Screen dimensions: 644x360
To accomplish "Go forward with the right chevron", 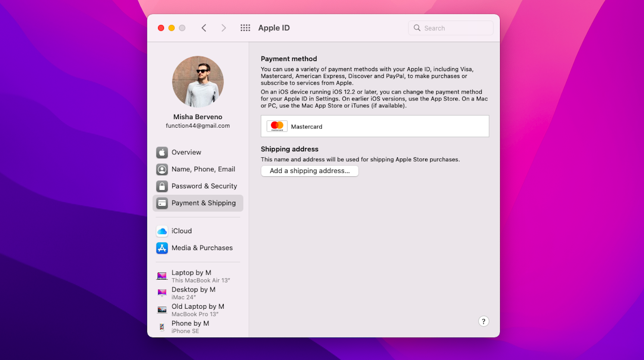I will pos(223,28).
